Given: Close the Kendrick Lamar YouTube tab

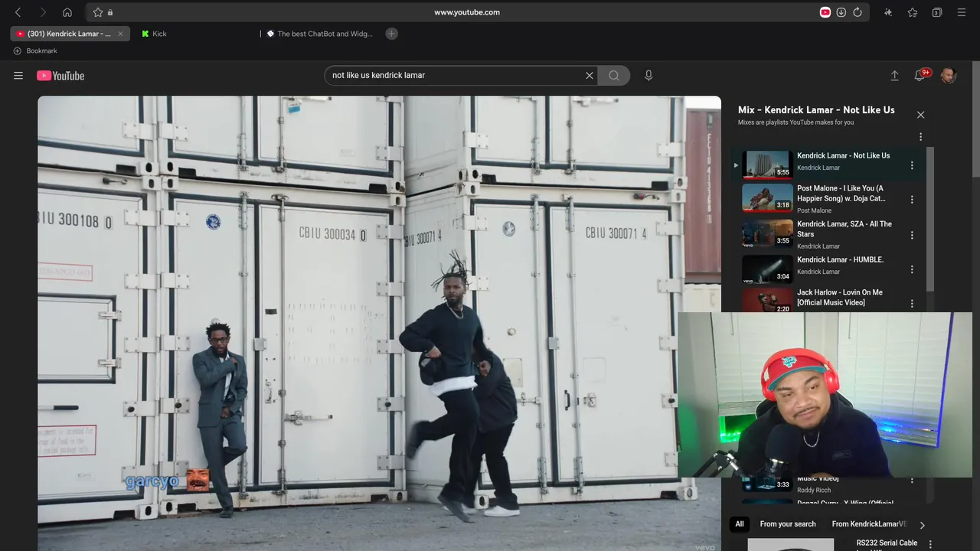Looking at the screenshot, I should coord(120,34).
